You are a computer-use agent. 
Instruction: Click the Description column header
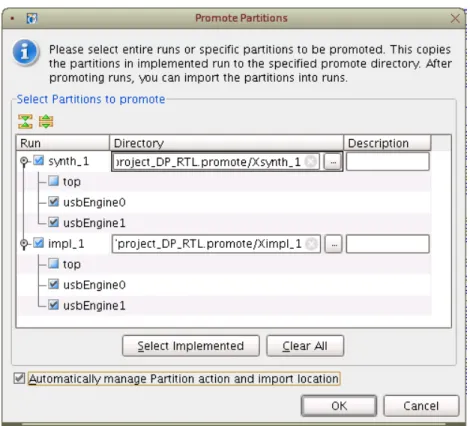coord(387,143)
